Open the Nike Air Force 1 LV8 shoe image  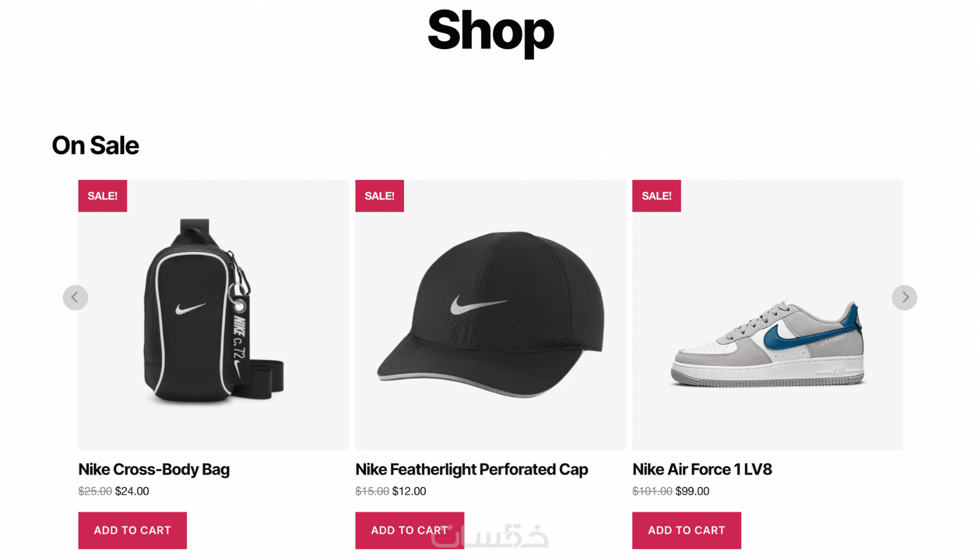coord(767,340)
